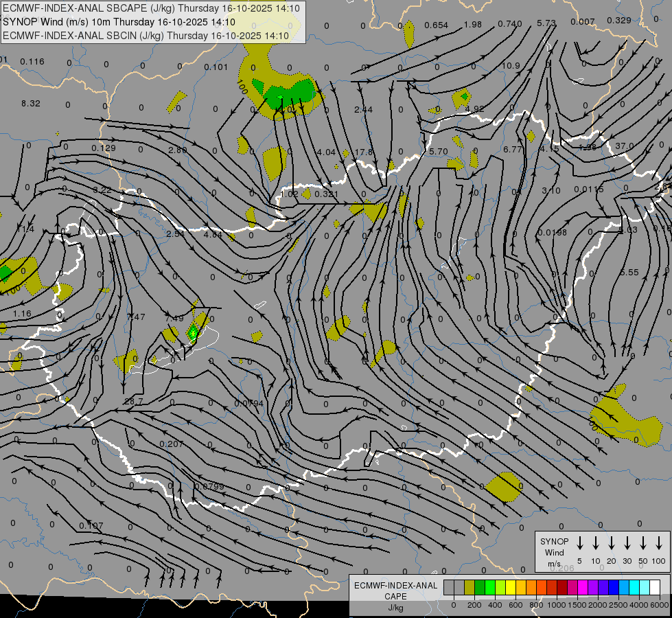672x618 pixels.
Task: Pick the dark green CAPE swatch after 200
Action: point(480,587)
